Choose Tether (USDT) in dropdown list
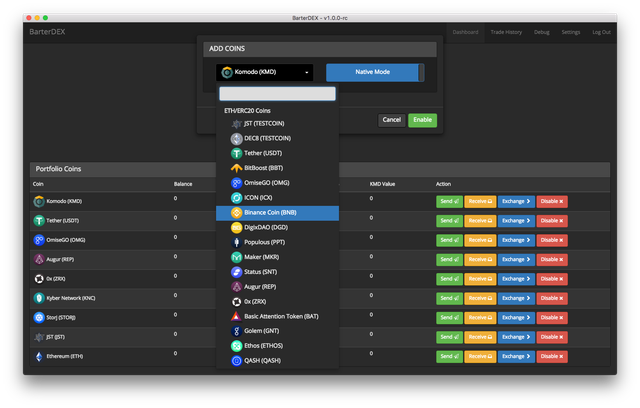The height and width of the screenshot is (408, 640). coord(278,153)
